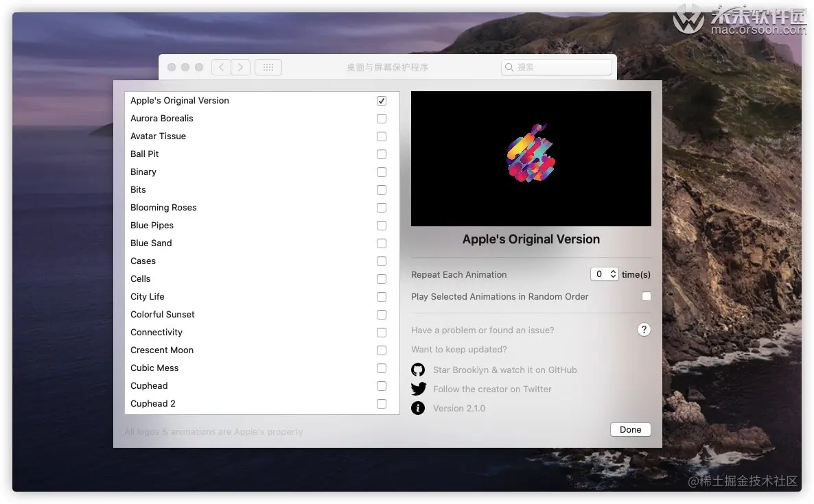The image size is (814, 504).
Task: Select the Aurora Borealis list row
Action: point(262,118)
